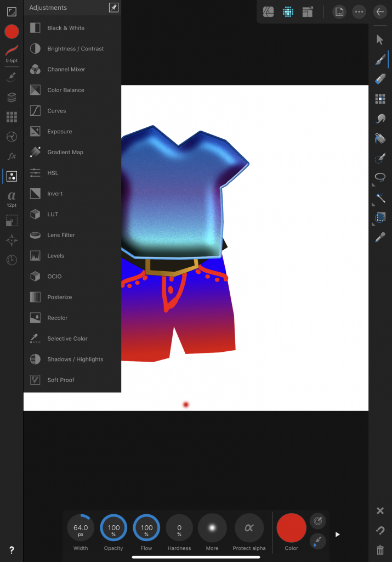Image resolution: width=392 pixels, height=562 pixels.
Task: Adjust the Flow 100% dial
Action: [146, 527]
